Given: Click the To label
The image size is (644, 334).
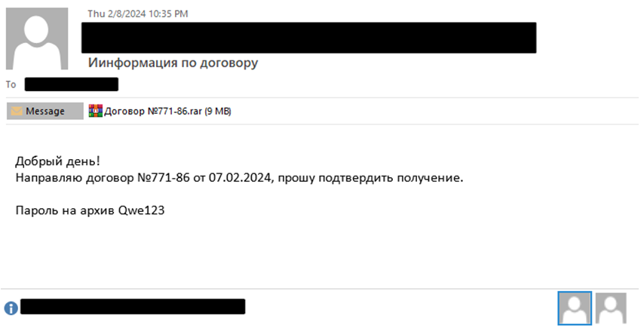Looking at the screenshot, I should 11,84.
